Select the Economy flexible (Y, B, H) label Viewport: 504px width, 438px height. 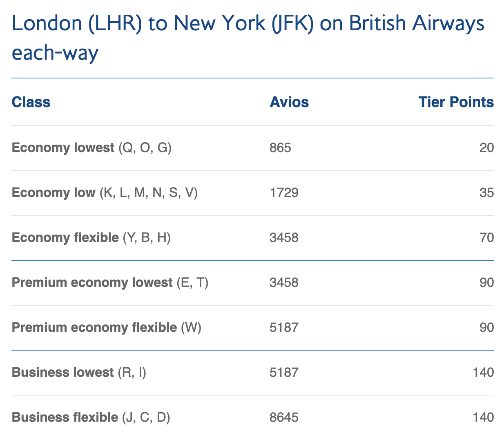(x=91, y=237)
